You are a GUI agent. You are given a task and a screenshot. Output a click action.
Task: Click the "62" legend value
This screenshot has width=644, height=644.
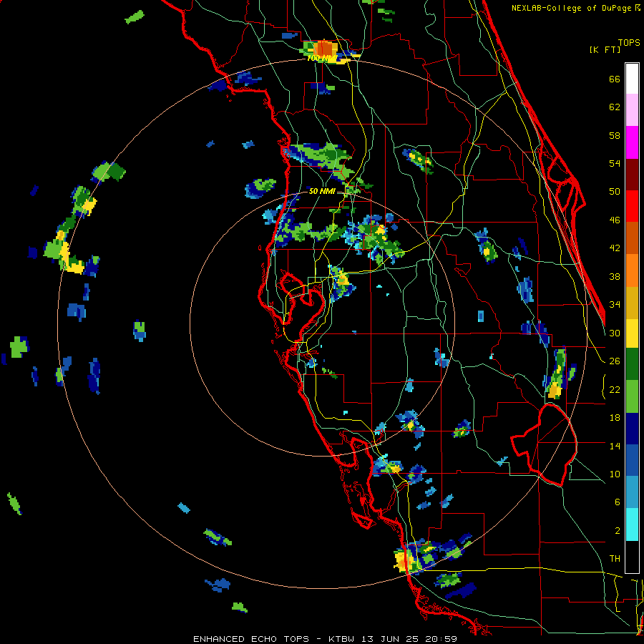coord(615,107)
